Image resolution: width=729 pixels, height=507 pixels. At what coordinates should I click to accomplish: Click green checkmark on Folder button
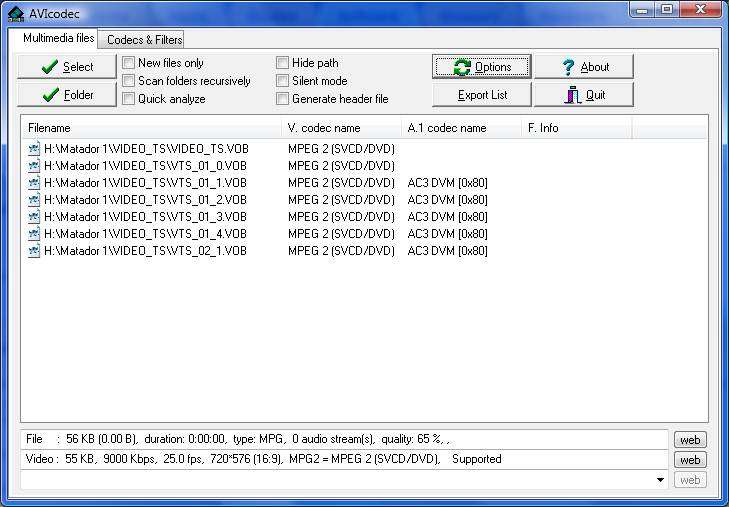point(50,94)
